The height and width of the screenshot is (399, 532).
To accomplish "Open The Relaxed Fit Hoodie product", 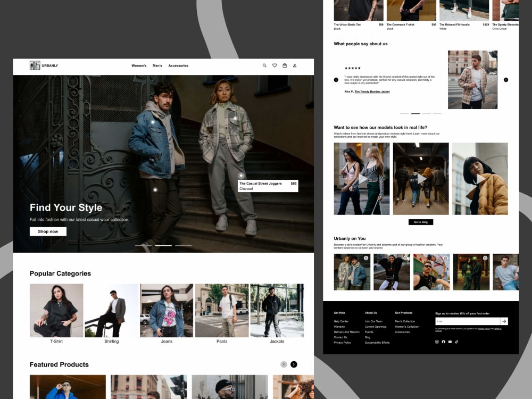I will coord(464,14).
